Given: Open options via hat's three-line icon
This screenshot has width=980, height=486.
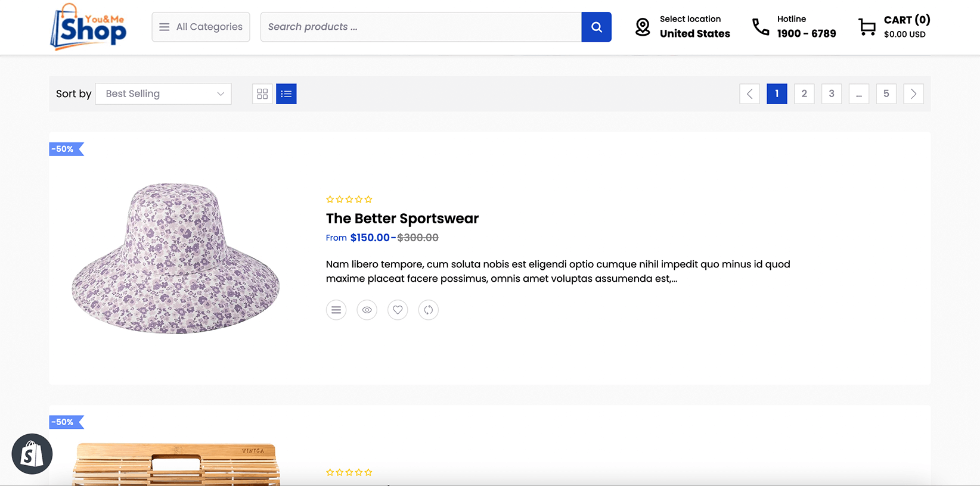Looking at the screenshot, I should click(336, 310).
